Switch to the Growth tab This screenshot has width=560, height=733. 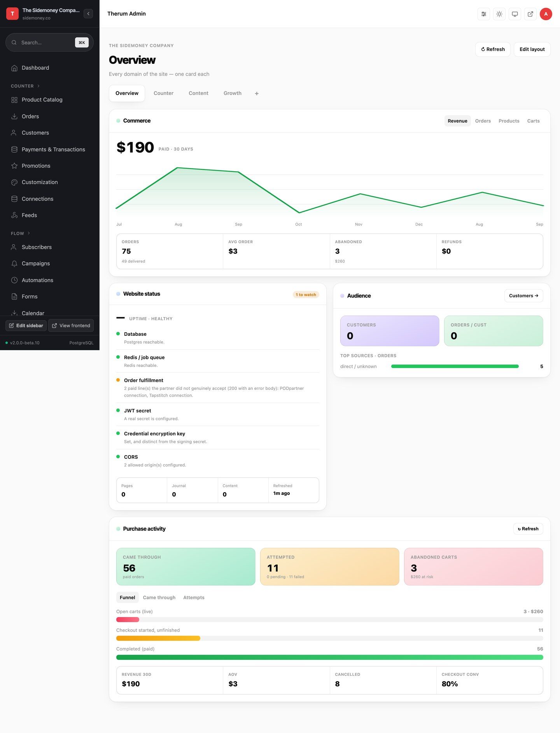233,93
